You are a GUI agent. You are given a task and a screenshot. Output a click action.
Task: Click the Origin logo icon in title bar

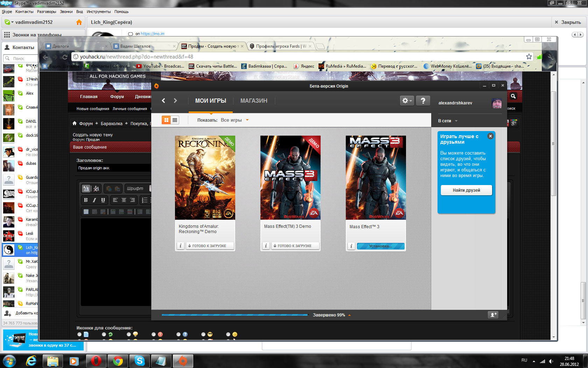(x=156, y=86)
